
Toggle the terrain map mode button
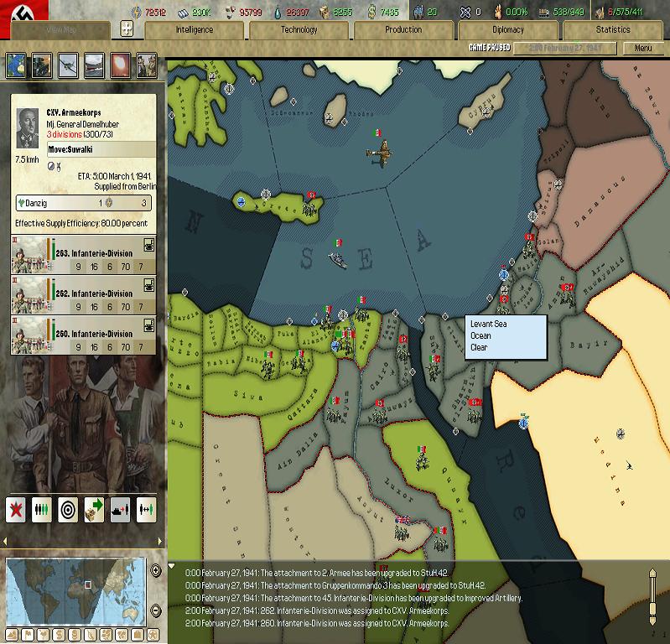click(x=11, y=635)
